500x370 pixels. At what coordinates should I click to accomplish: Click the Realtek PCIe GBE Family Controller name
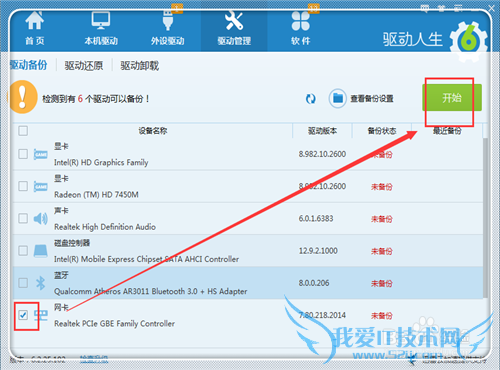click(x=114, y=324)
